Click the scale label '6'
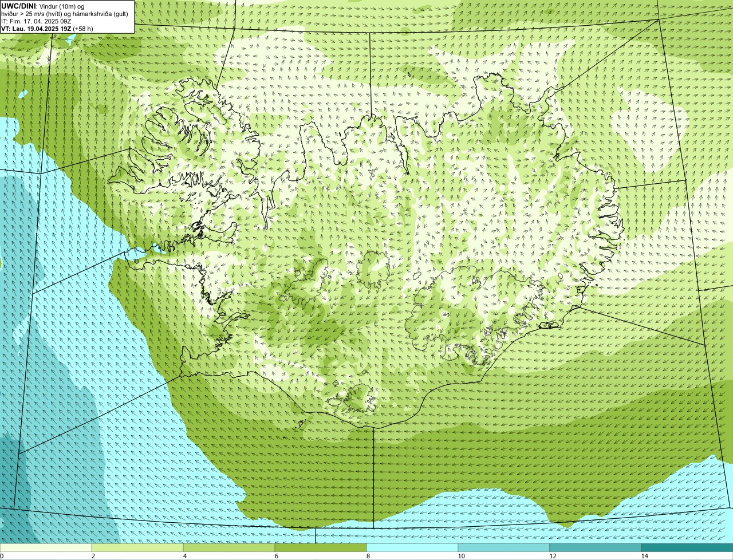Viewport: 733px width, 560px height. (276, 556)
